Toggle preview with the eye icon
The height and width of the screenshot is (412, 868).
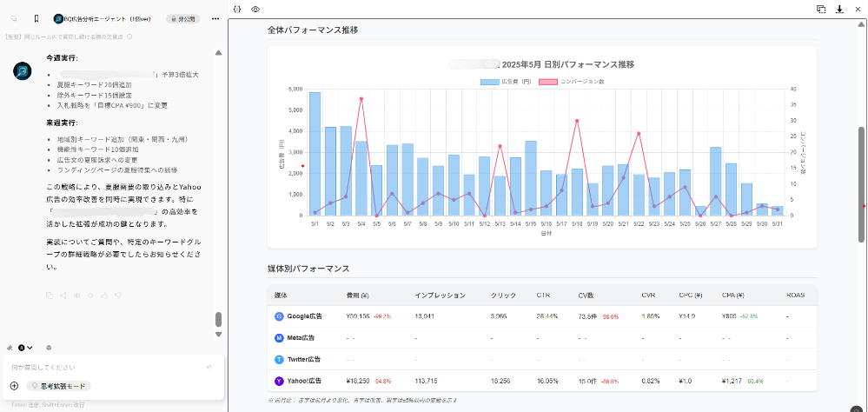(255, 9)
